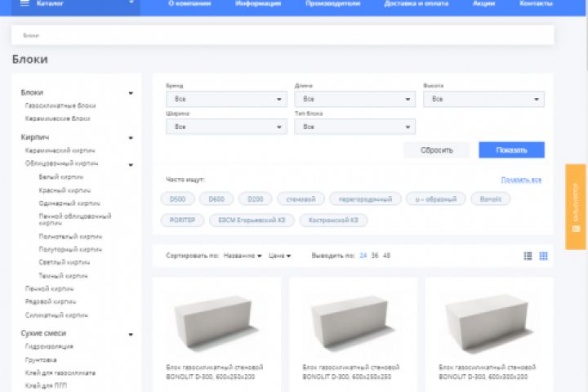Open Контакты menu item
Image resolution: width=588 pixels, height=392 pixels.
click(x=537, y=3)
